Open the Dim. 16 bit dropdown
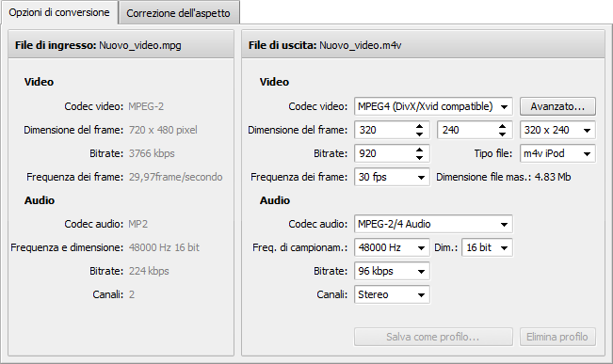This screenshot has height=364, width=613. tap(487, 247)
